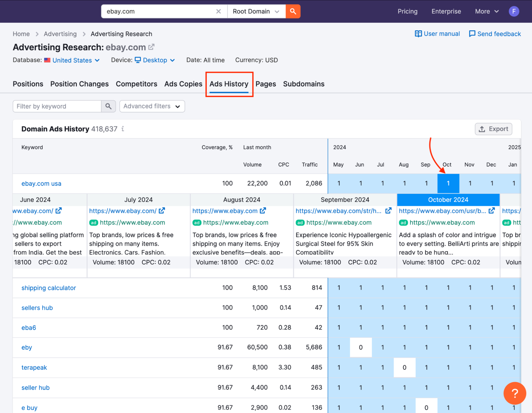
Task: Open October 2024 ad URL external link icon
Action: pos(492,211)
